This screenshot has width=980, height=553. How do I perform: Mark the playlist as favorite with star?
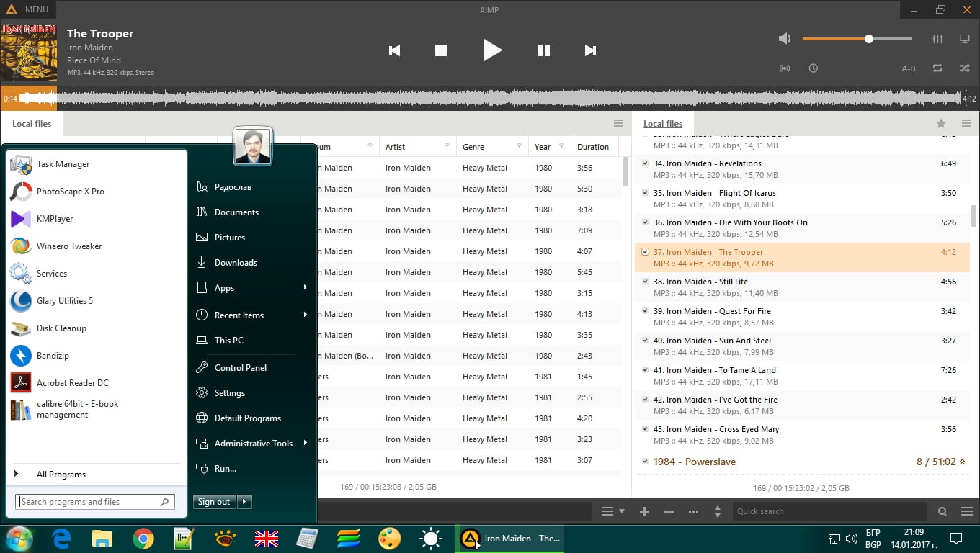(941, 123)
